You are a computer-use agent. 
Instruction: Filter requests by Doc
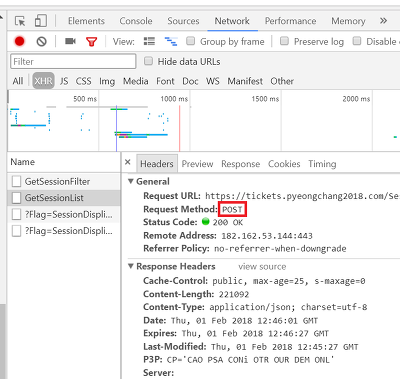[x=190, y=81]
